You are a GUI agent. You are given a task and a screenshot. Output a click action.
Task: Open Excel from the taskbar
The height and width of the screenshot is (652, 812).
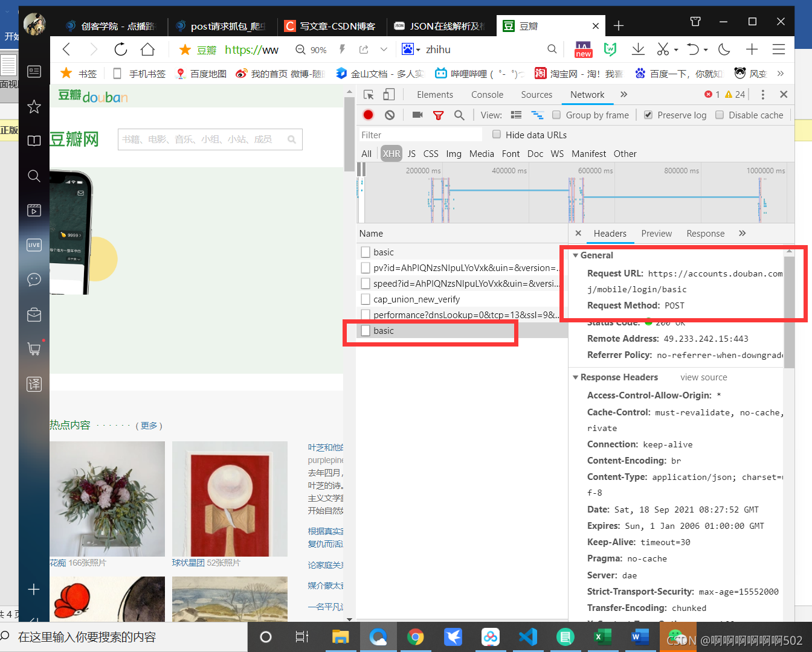click(602, 637)
